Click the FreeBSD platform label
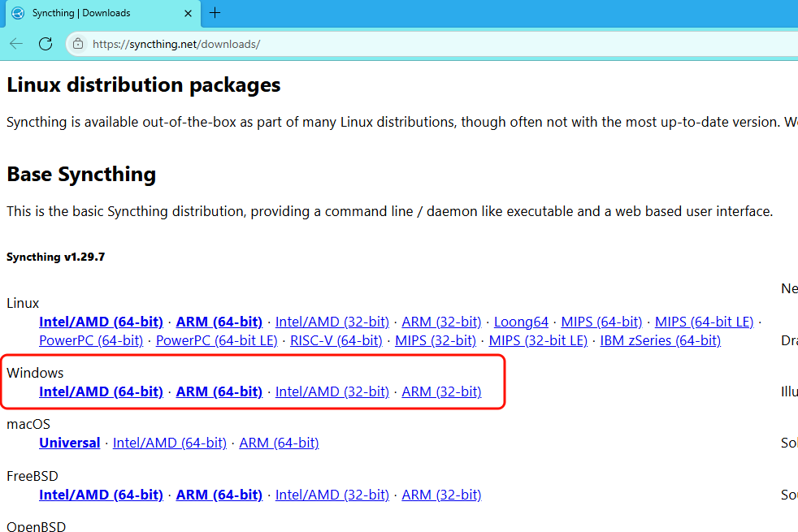This screenshot has height=532, width=798. pos(33,476)
